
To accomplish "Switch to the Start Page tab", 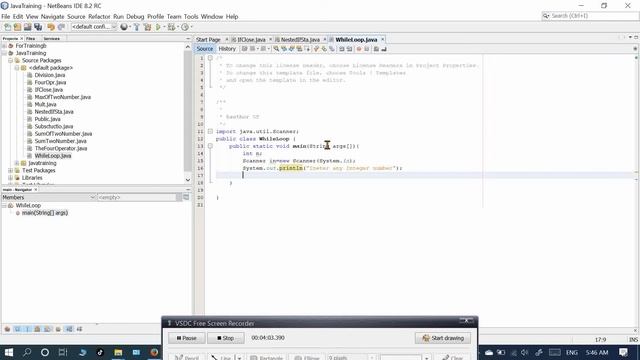I will click(208, 40).
